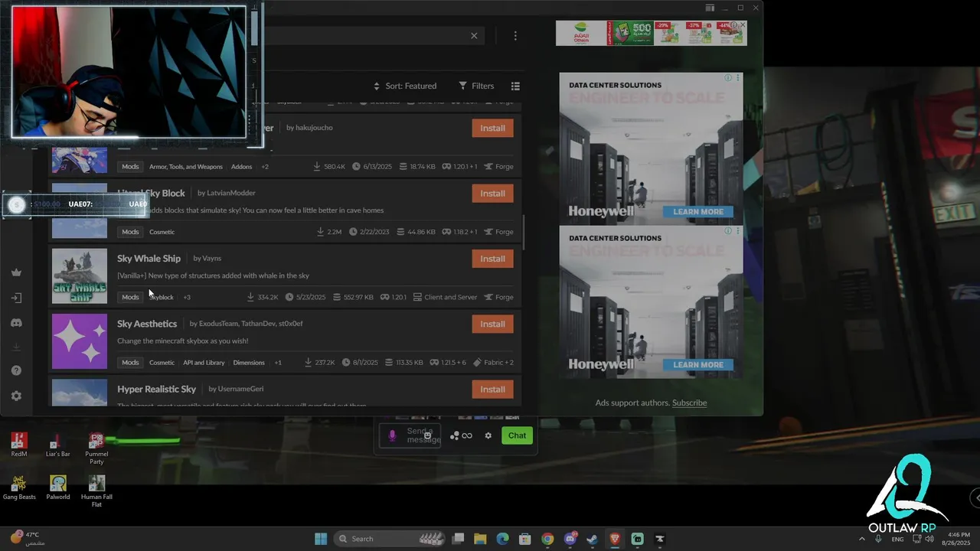This screenshot has width=980, height=551.
Task: Expand the +3 categories on Sky Whale Ship
Action: (187, 297)
